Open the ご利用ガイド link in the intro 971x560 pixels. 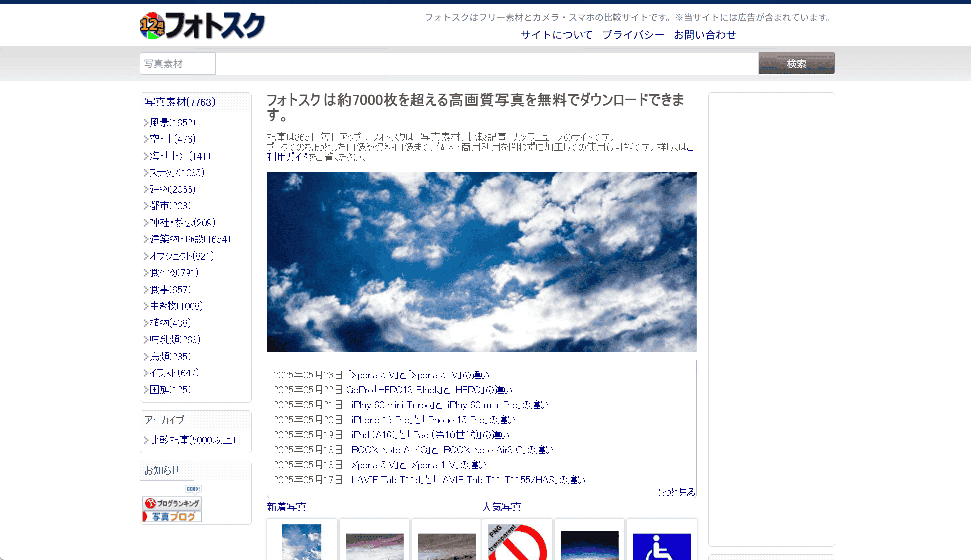pyautogui.click(x=287, y=157)
